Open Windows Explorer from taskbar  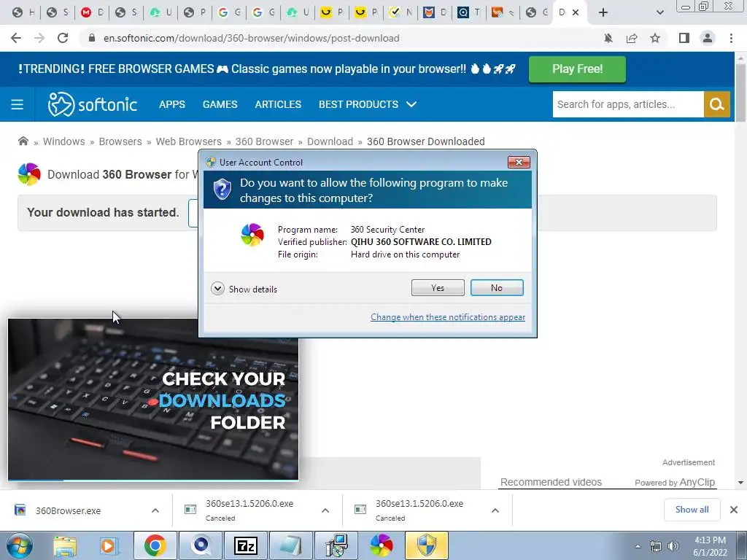click(65, 545)
